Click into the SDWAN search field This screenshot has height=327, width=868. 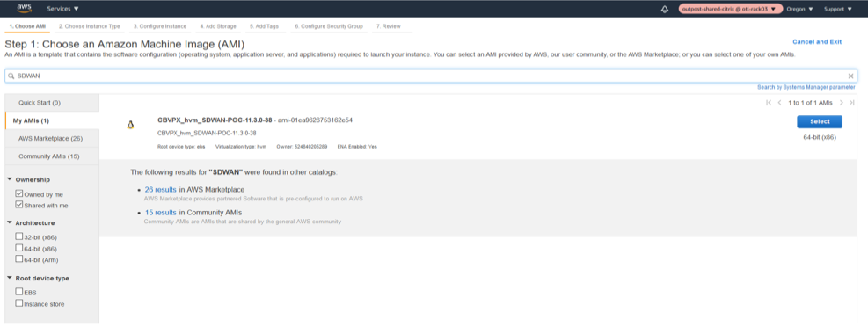431,76
